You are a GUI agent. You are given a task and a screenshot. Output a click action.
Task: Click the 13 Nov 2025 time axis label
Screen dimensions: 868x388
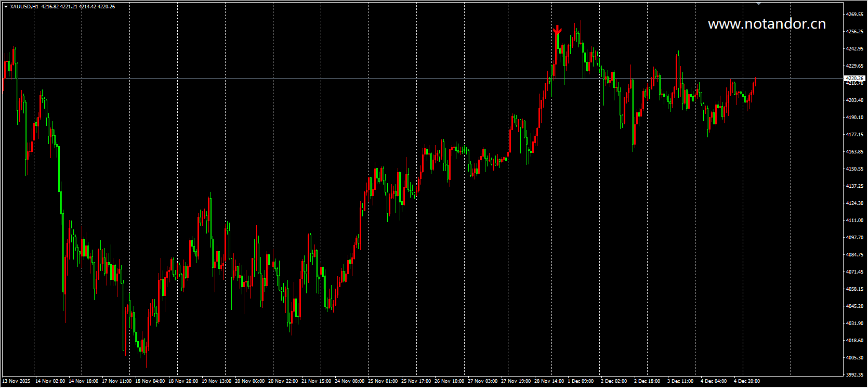(16, 381)
